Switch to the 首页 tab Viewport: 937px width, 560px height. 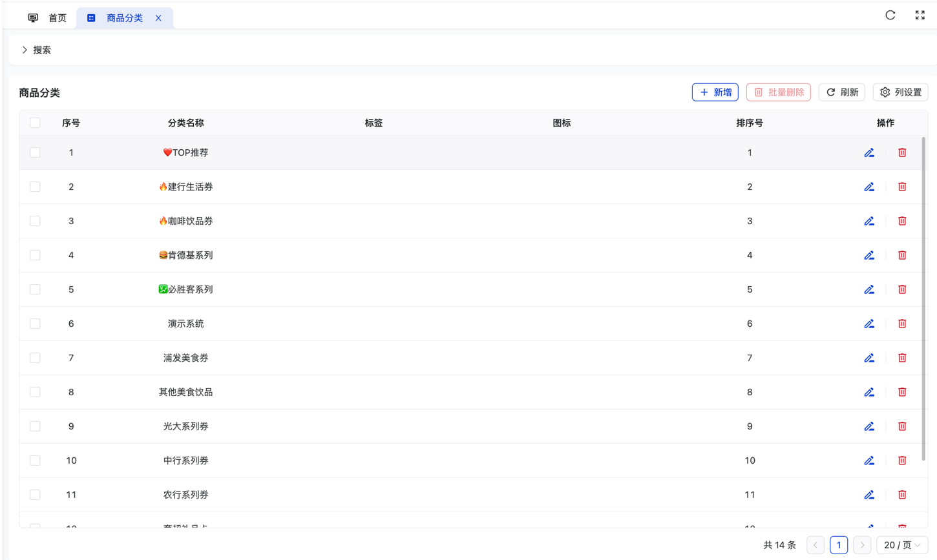tap(48, 18)
